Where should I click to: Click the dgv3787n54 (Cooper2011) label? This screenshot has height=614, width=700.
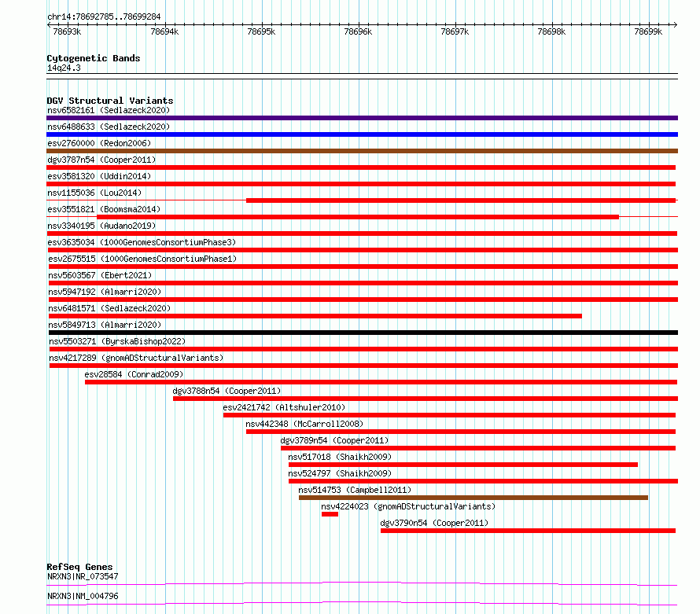(101, 160)
